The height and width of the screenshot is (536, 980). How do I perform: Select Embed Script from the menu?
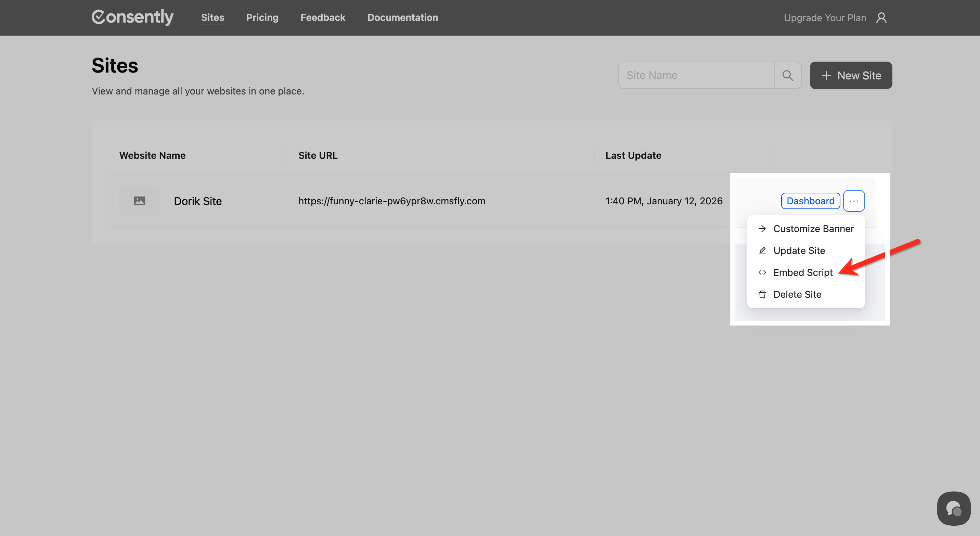tap(803, 272)
